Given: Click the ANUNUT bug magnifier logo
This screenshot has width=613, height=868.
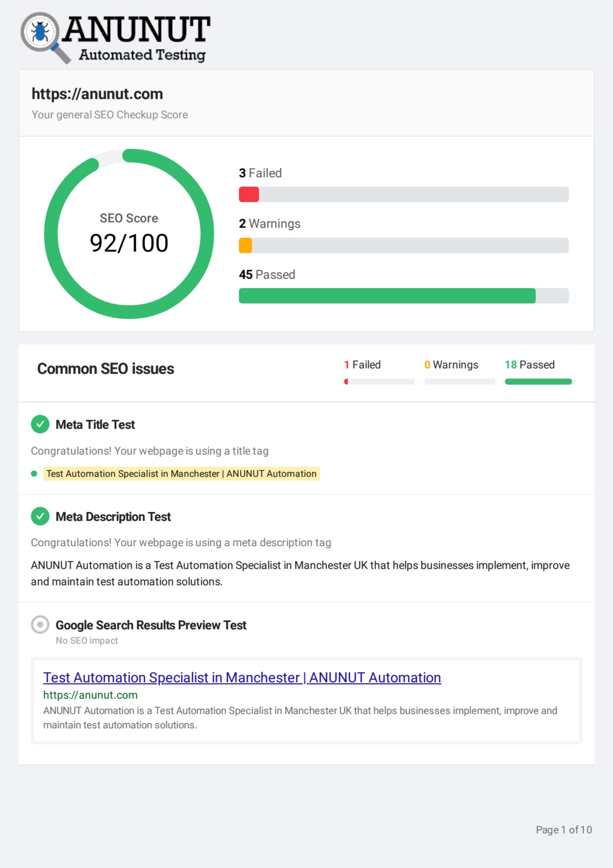Looking at the screenshot, I should tap(41, 33).
